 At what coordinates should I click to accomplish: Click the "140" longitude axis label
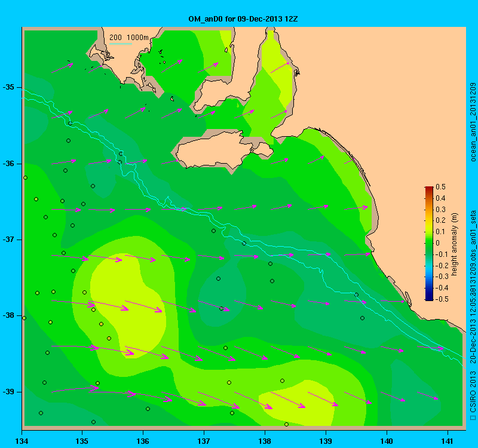click(387, 441)
